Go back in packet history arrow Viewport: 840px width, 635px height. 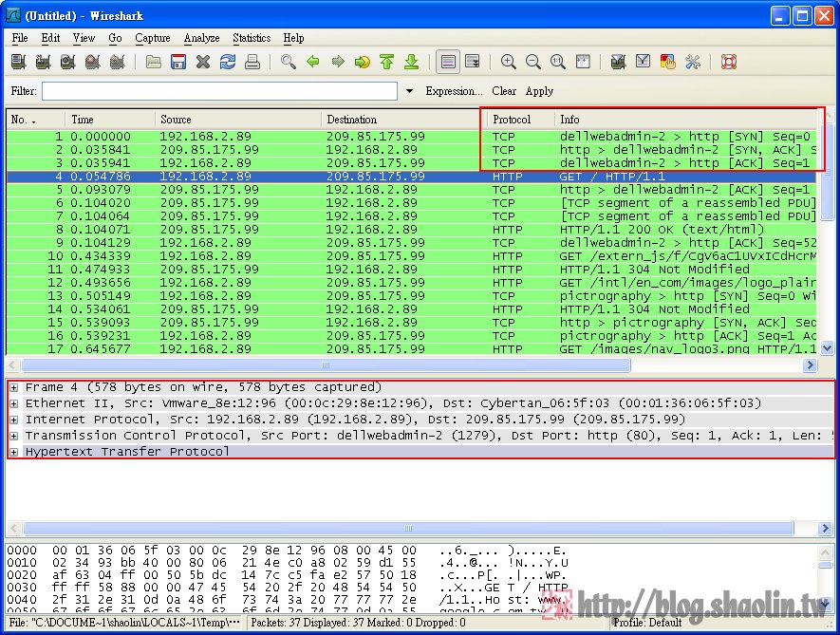point(313,62)
